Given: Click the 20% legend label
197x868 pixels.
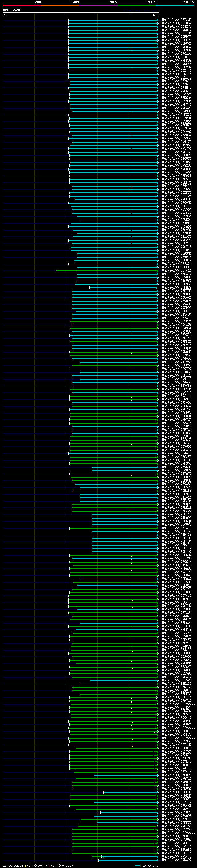Looking at the screenshot, I should coord(38,2).
